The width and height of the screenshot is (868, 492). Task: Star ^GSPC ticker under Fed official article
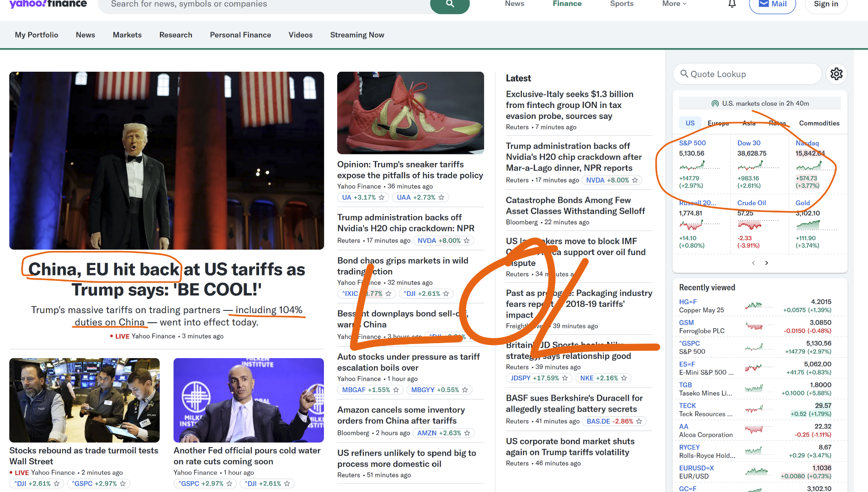click(229, 484)
